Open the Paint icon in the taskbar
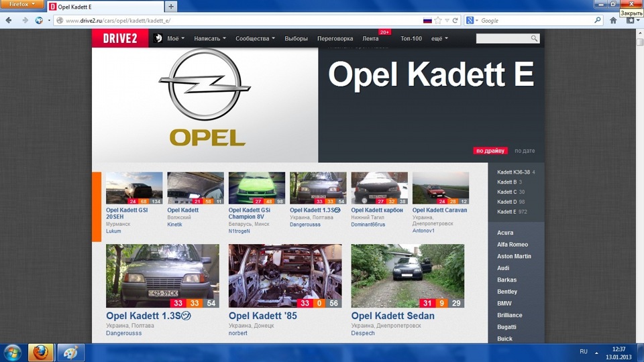 (x=70, y=353)
